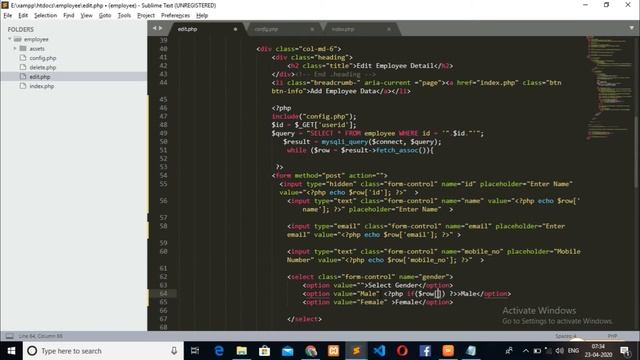Click line number 49 in the gutter
Image resolution: width=640 pixels, height=360 pixels.
163,133
